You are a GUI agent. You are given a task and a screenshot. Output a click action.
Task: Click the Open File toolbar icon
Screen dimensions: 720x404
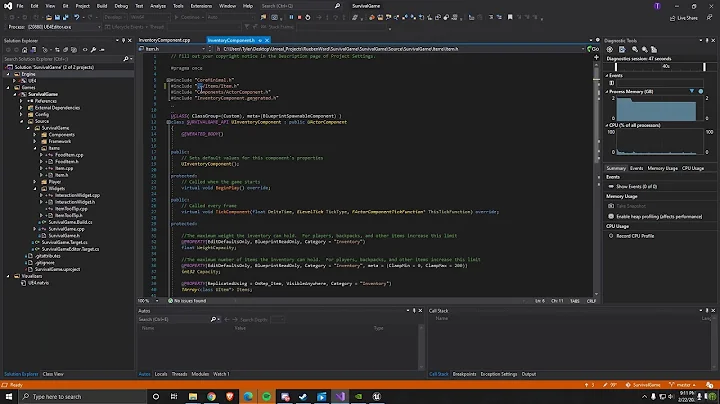tap(49, 17)
